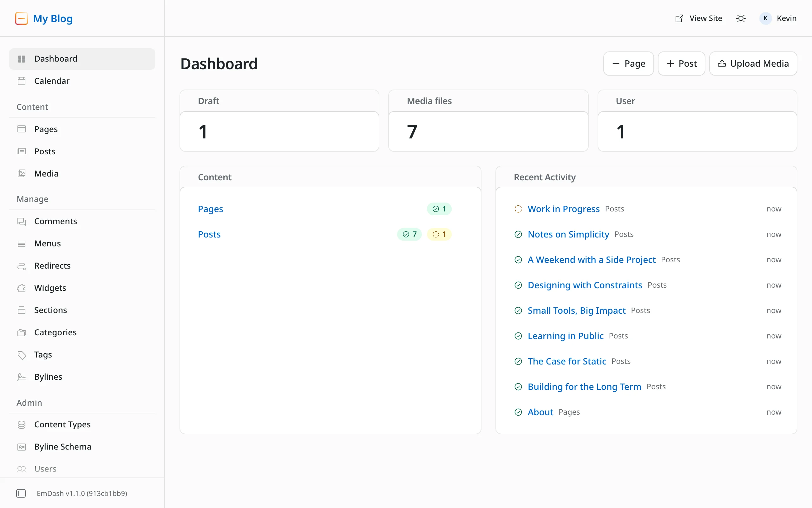Click the Redirects sidebar icon
Screen dimensions: 812x508
pyautogui.click(x=22, y=266)
